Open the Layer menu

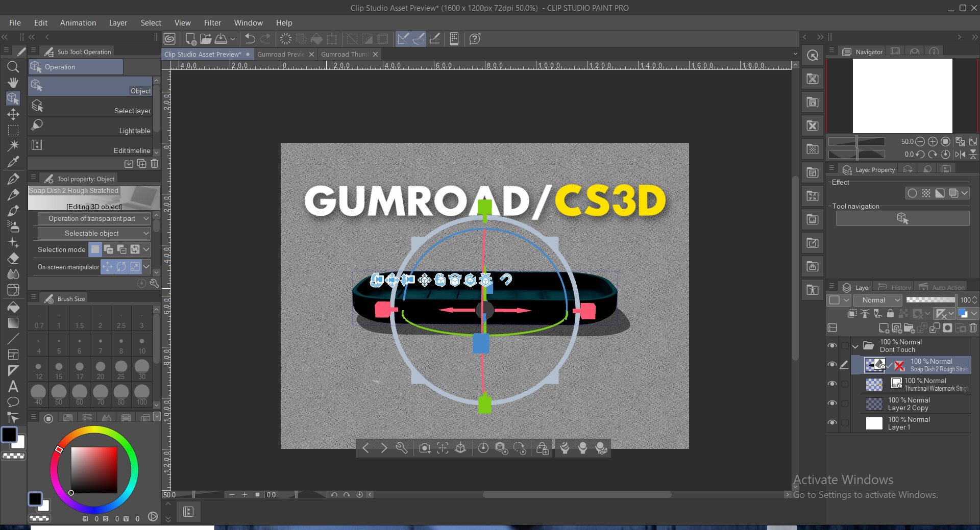[118, 23]
